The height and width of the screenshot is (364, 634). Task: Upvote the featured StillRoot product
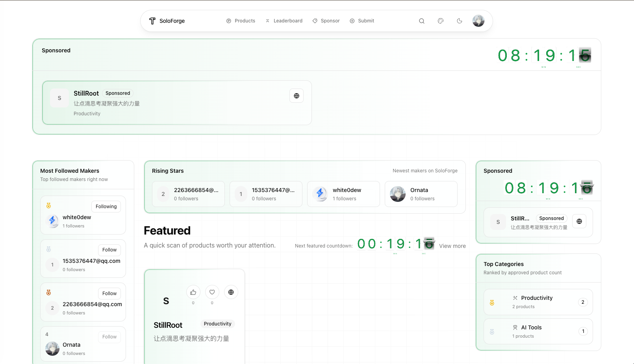(x=193, y=292)
